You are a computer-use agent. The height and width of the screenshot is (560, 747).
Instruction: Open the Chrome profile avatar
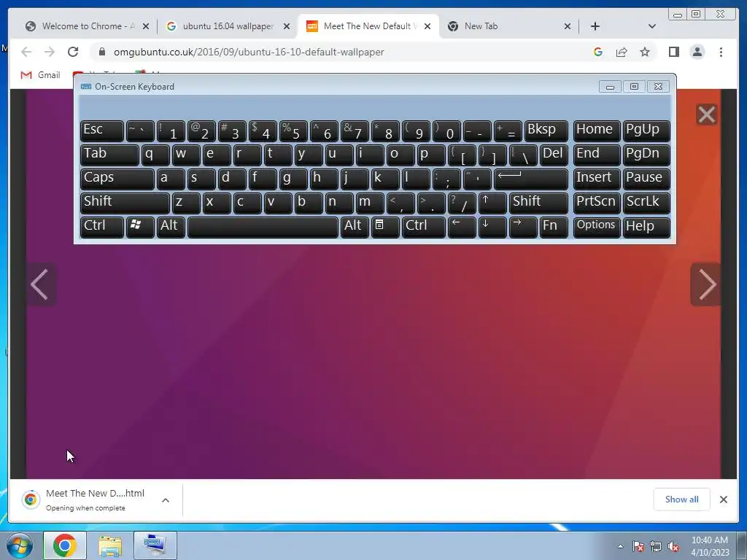point(697,52)
